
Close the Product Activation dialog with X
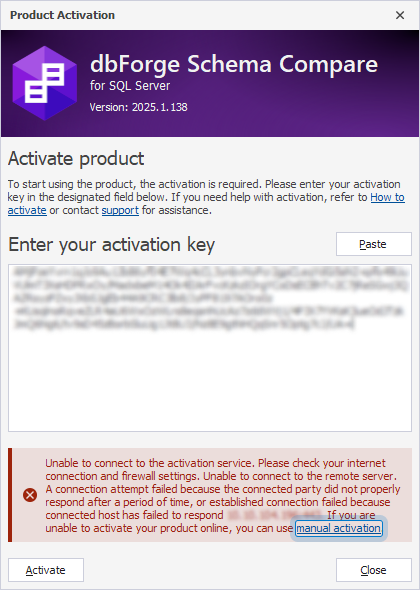[400, 15]
